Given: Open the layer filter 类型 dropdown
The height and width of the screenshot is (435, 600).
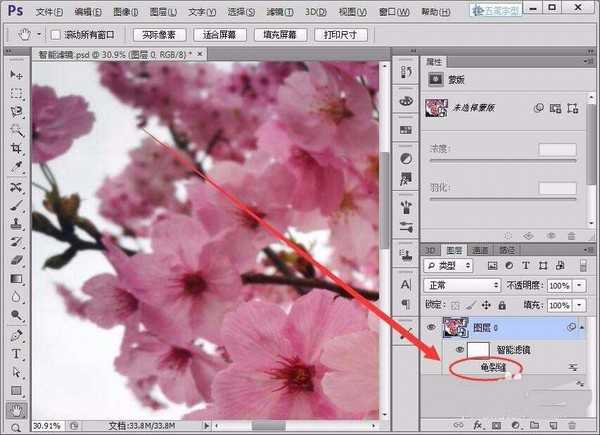Looking at the screenshot, I should (x=447, y=266).
